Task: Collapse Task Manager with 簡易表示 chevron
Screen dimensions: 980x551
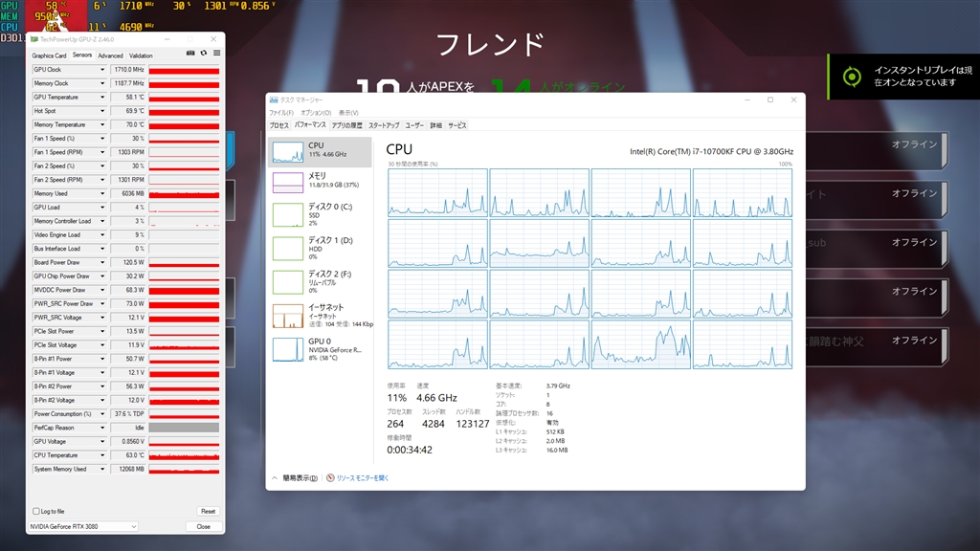Action: click(275, 478)
